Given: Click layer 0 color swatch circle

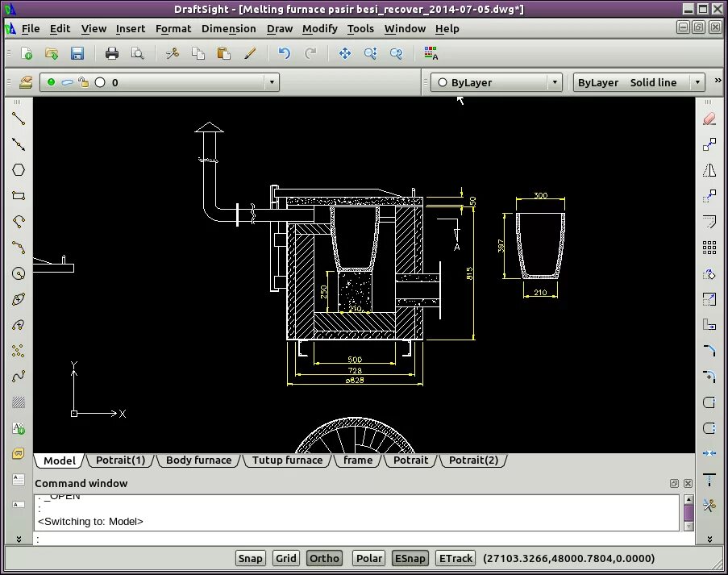Looking at the screenshot, I should point(100,83).
